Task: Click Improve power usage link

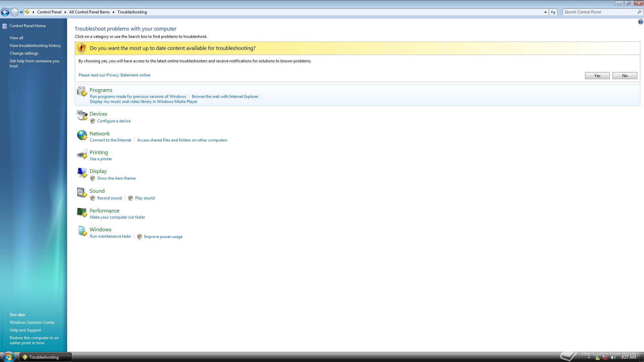Action: tap(163, 237)
